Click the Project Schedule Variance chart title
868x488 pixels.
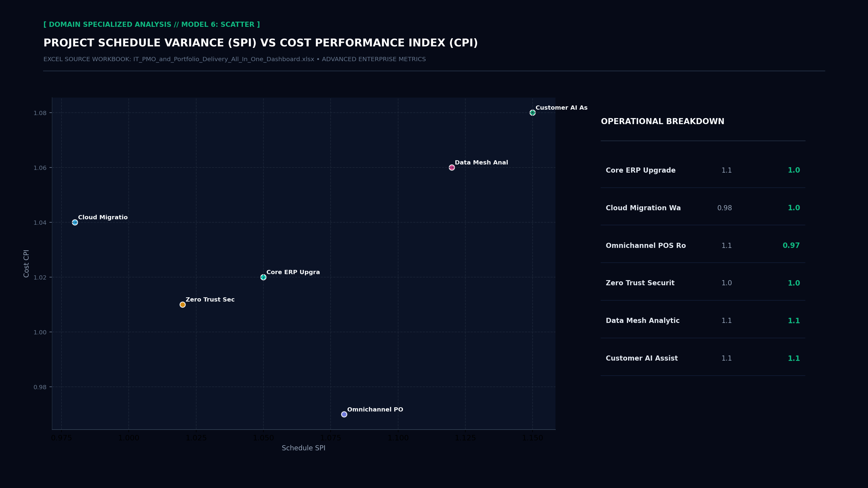click(x=260, y=43)
